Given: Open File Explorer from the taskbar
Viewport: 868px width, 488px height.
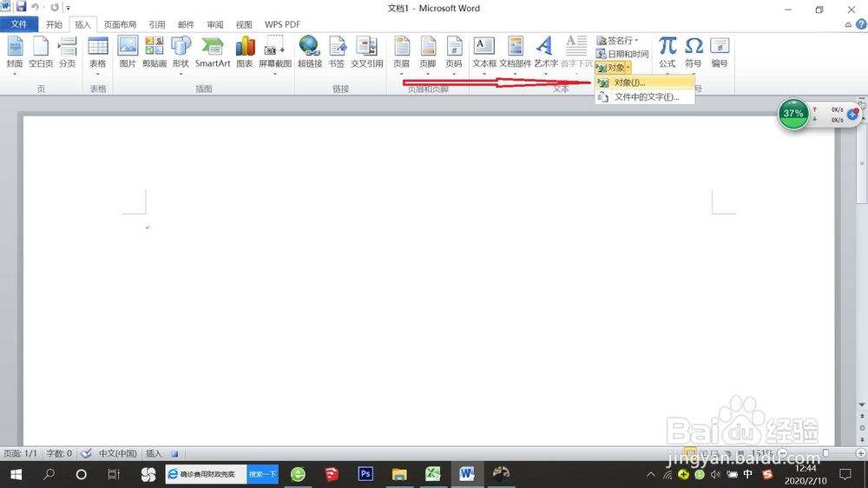Looking at the screenshot, I should pos(399,474).
